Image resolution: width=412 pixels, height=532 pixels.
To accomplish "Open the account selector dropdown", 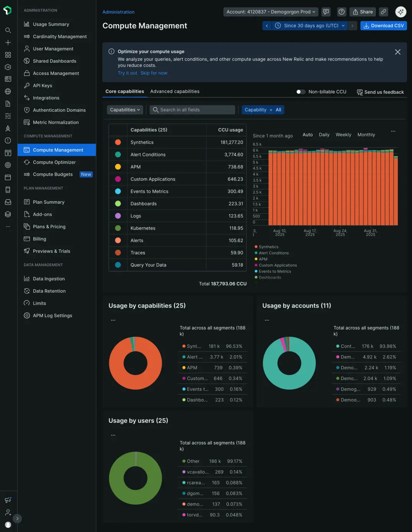I will click(270, 12).
